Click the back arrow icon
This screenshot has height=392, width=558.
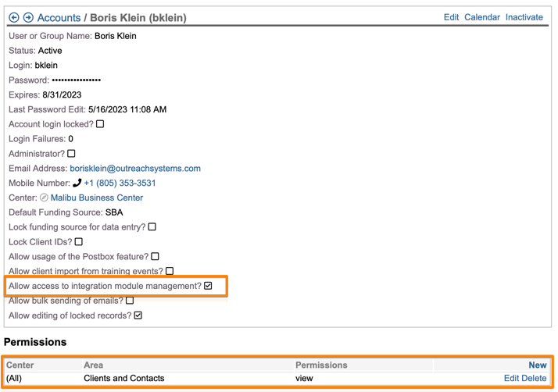coord(14,17)
